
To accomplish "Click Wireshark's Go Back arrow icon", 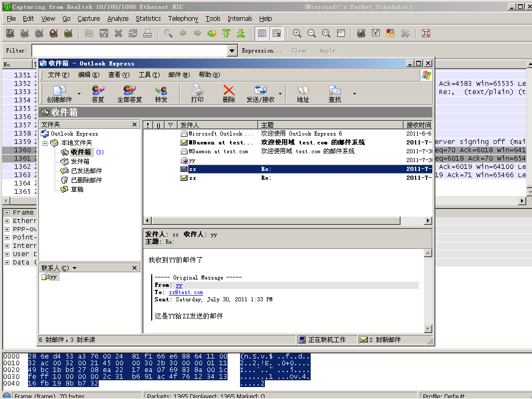I will (183, 33).
